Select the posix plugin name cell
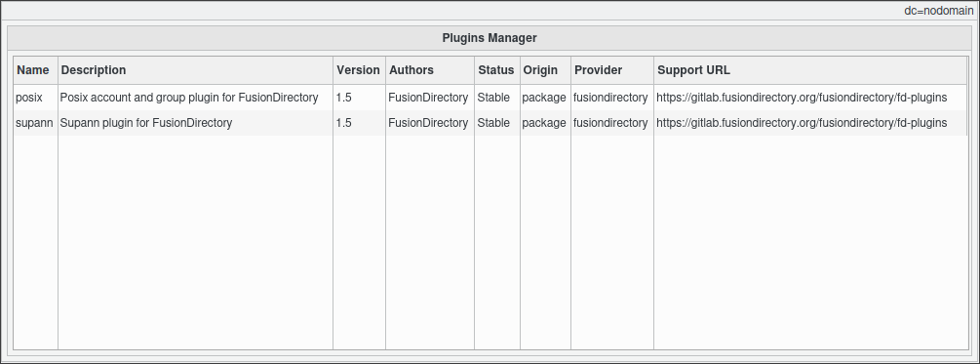 [36, 98]
